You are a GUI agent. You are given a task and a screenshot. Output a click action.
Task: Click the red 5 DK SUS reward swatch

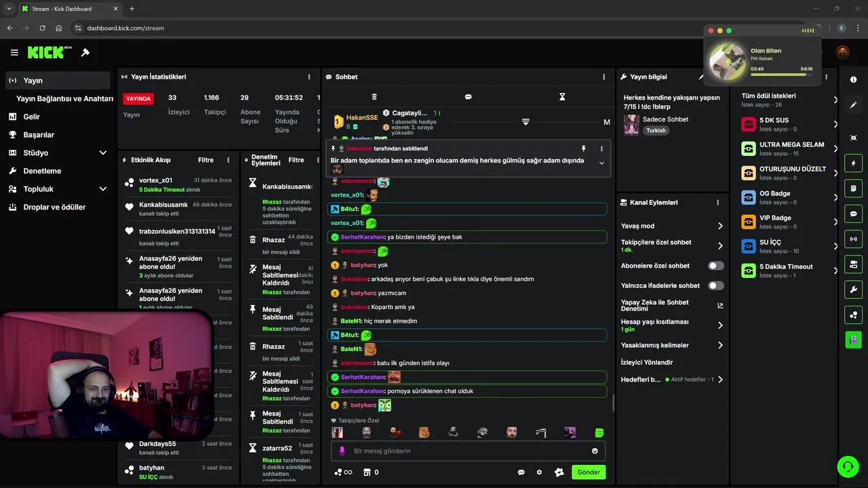pos(749,125)
